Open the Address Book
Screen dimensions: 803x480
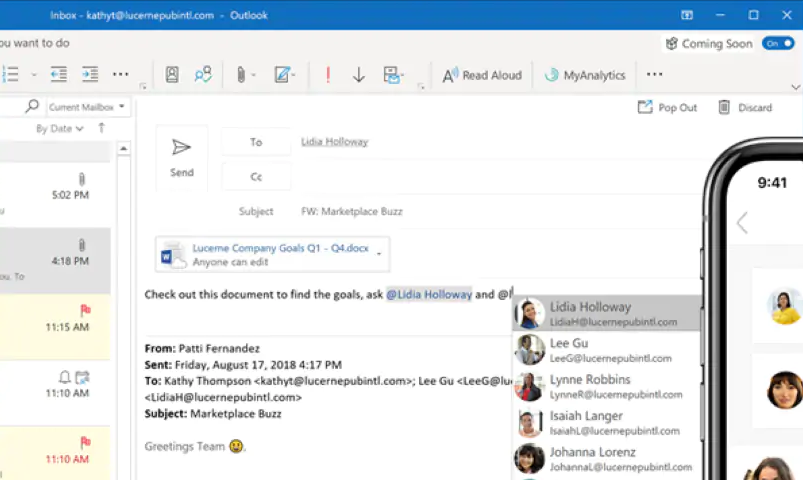pyautogui.click(x=172, y=75)
